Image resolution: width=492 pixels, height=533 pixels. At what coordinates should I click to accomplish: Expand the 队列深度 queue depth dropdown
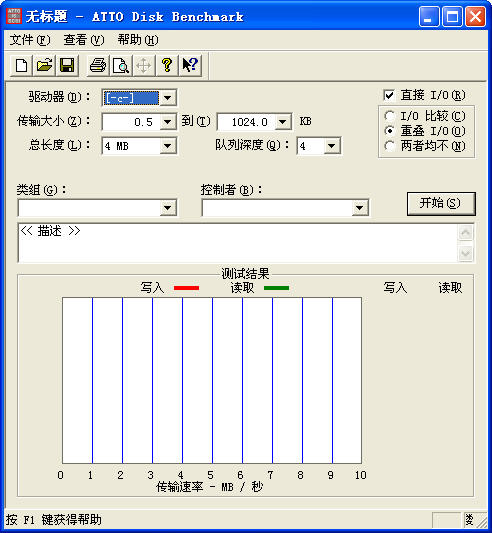[332, 146]
